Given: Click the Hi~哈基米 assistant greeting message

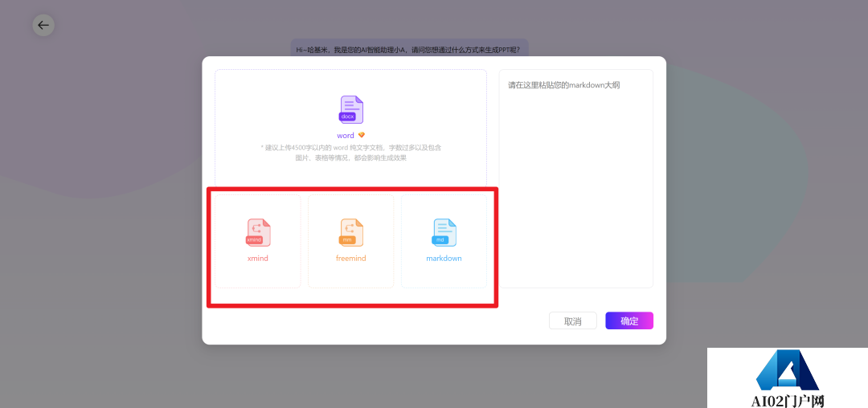Looking at the screenshot, I should click(x=409, y=50).
